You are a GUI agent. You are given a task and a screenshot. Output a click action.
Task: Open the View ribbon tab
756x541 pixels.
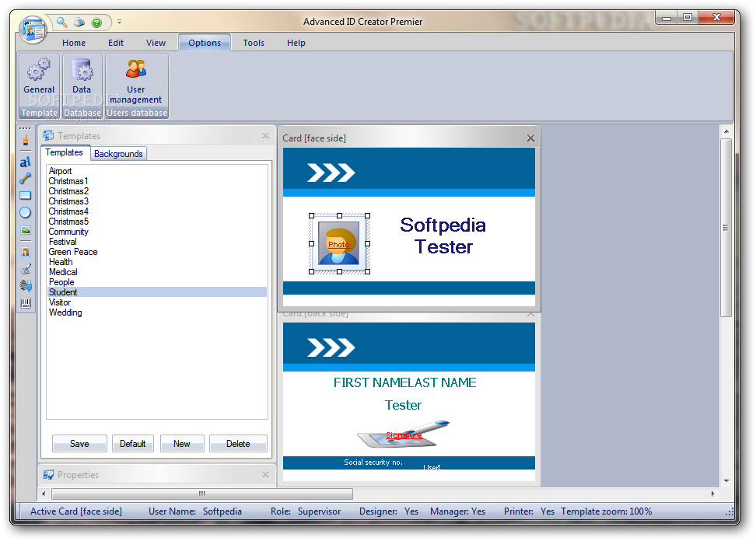coord(156,43)
